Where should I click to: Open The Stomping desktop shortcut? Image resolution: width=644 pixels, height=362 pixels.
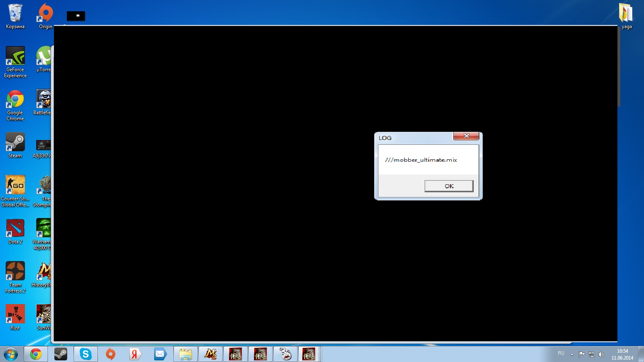[43, 191]
